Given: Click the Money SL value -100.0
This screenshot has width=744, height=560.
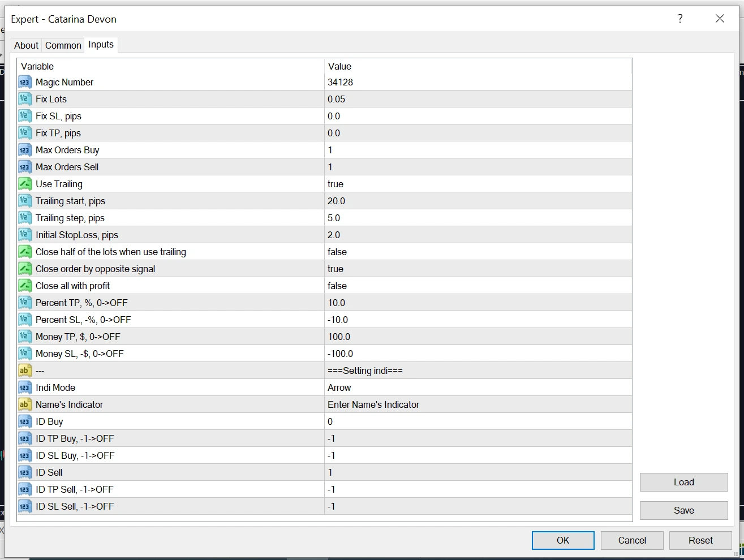Looking at the screenshot, I should click(x=341, y=354).
